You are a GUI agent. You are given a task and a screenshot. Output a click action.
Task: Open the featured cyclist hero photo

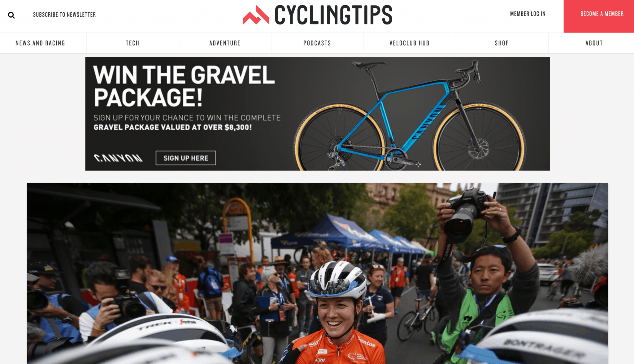point(318,273)
